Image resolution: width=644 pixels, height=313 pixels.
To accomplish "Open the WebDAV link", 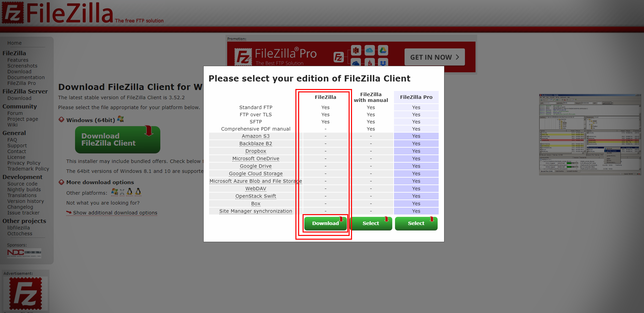I will [255, 189].
